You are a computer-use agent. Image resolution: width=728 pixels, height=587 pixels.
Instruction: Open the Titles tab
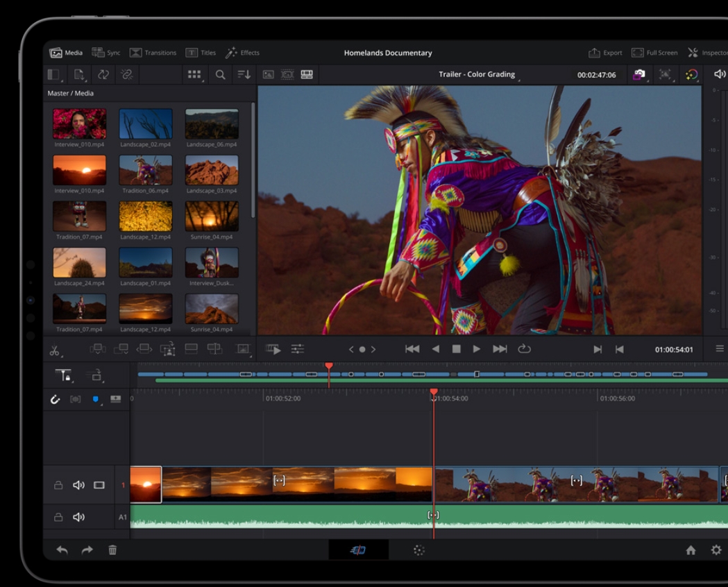pyautogui.click(x=201, y=53)
